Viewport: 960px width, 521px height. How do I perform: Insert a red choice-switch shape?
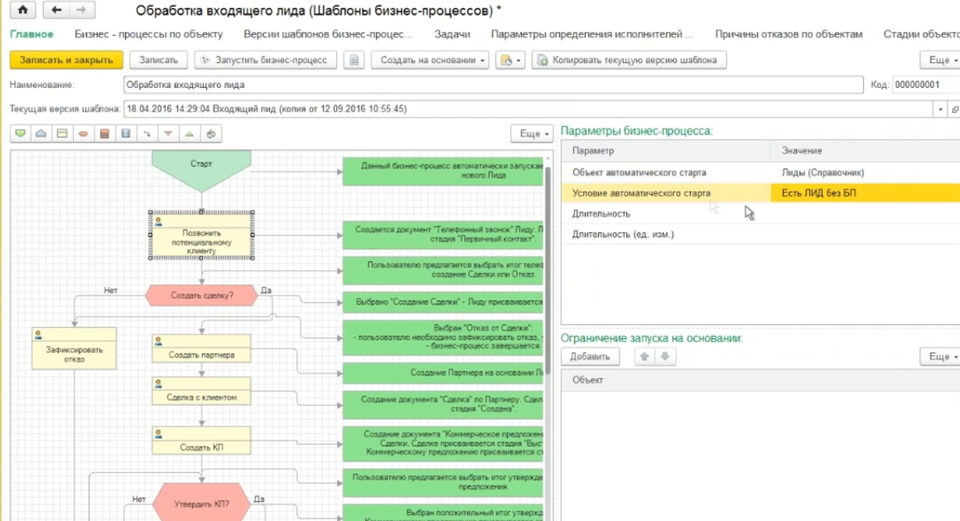[105, 133]
